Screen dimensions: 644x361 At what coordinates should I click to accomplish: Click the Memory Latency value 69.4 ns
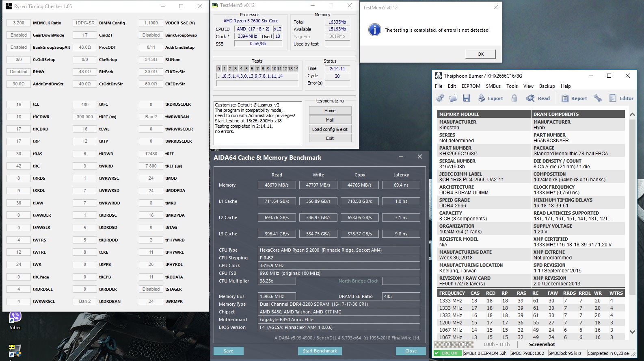tap(401, 185)
